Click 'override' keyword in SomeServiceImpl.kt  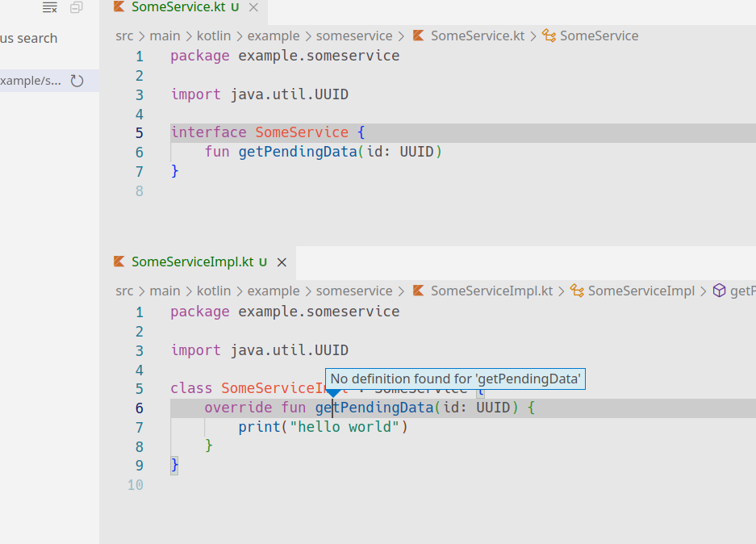238,408
